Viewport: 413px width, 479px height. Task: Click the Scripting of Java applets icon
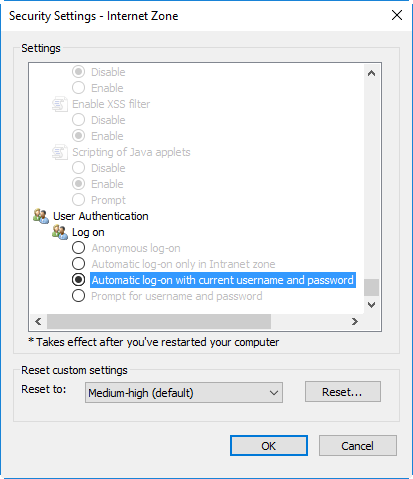point(60,152)
